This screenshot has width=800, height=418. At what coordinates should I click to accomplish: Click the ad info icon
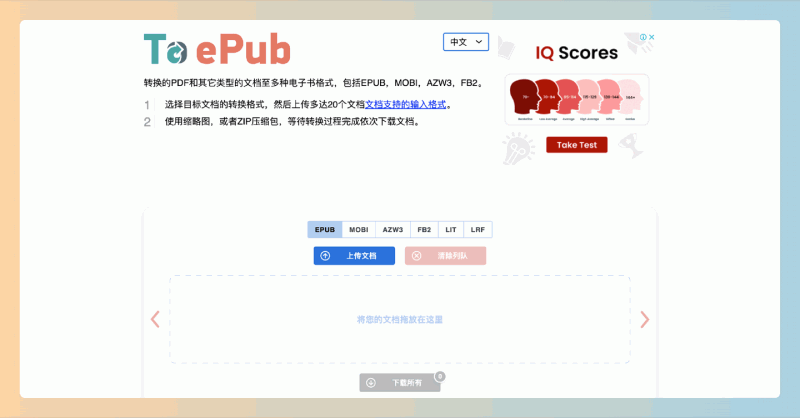643,37
